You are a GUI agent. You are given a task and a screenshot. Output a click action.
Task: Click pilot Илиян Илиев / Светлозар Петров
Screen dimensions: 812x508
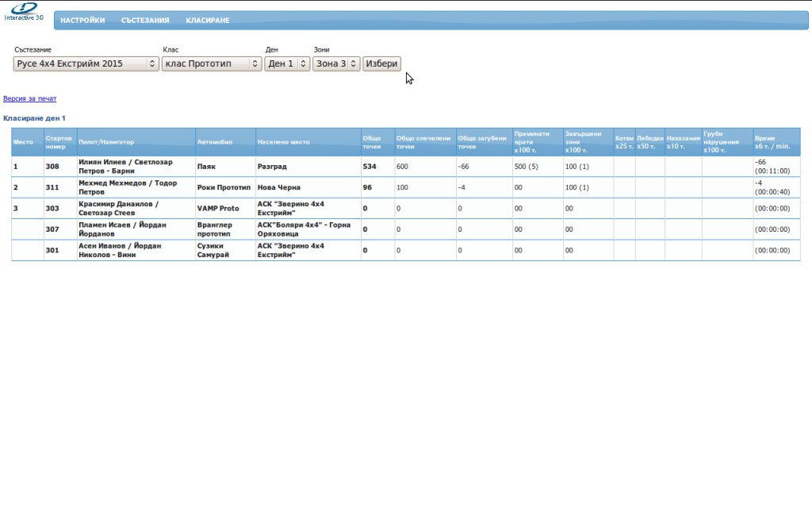136,167
